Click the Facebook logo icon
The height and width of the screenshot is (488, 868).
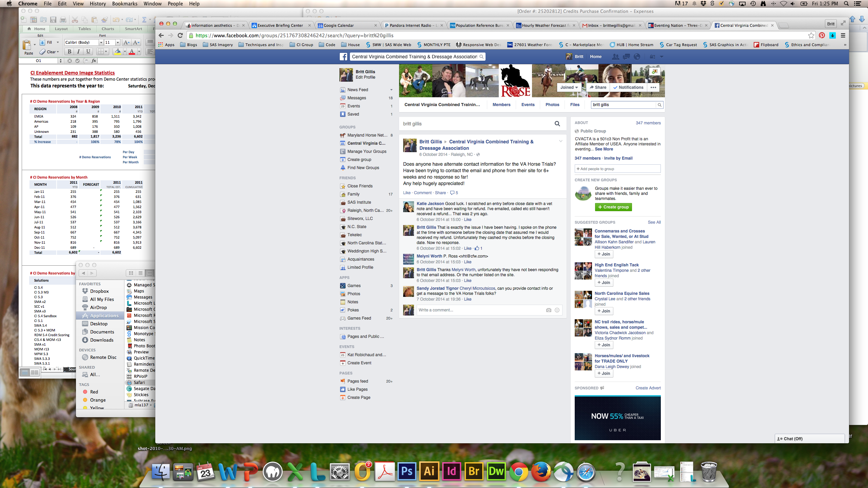343,57
